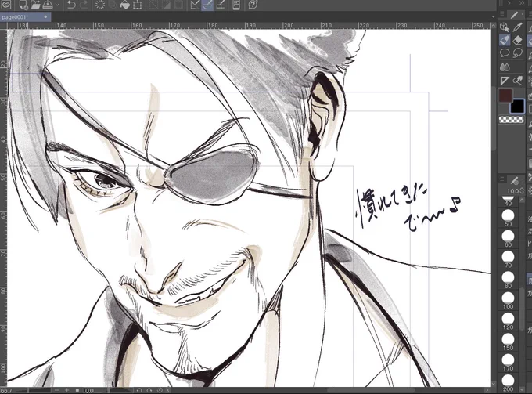Choose brush size 120 preset
Screen dimensions: 532x394
[508, 321]
